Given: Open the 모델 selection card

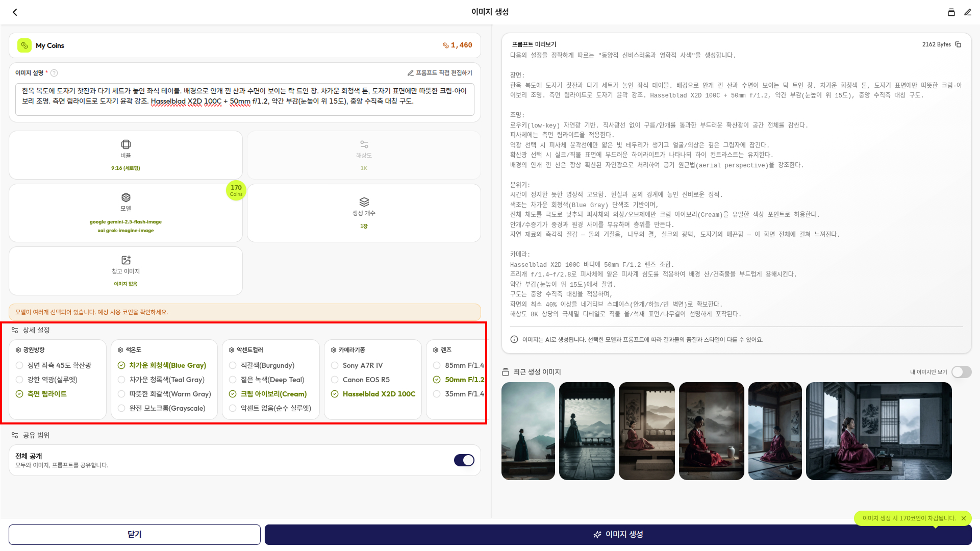Looking at the screenshot, I should (125, 213).
